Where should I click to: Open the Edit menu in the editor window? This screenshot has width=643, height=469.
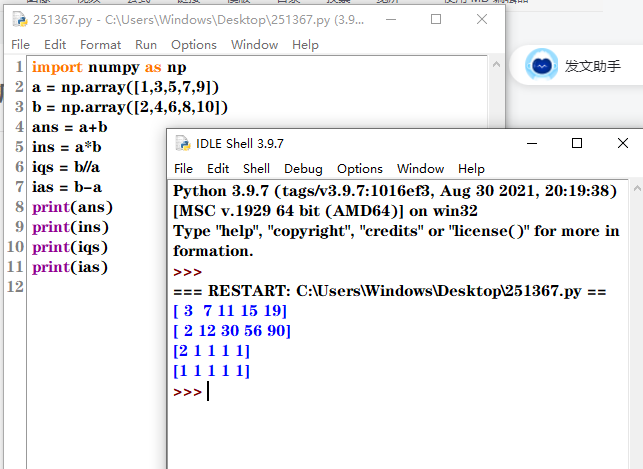click(55, 45)
